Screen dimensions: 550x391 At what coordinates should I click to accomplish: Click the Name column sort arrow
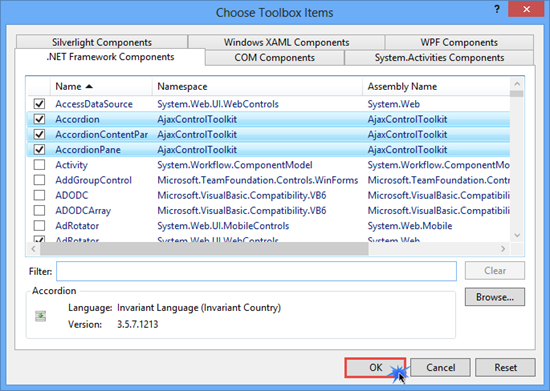coord(89,86)
